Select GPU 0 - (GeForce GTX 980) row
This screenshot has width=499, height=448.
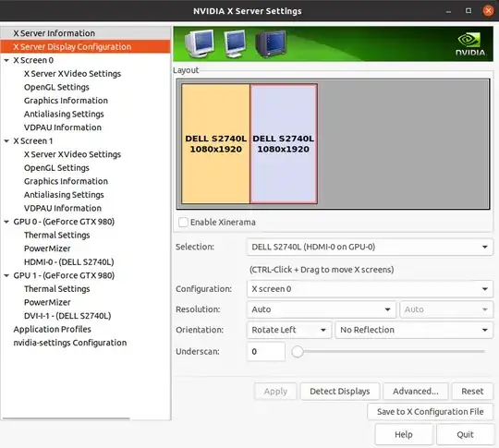(86, 222)
